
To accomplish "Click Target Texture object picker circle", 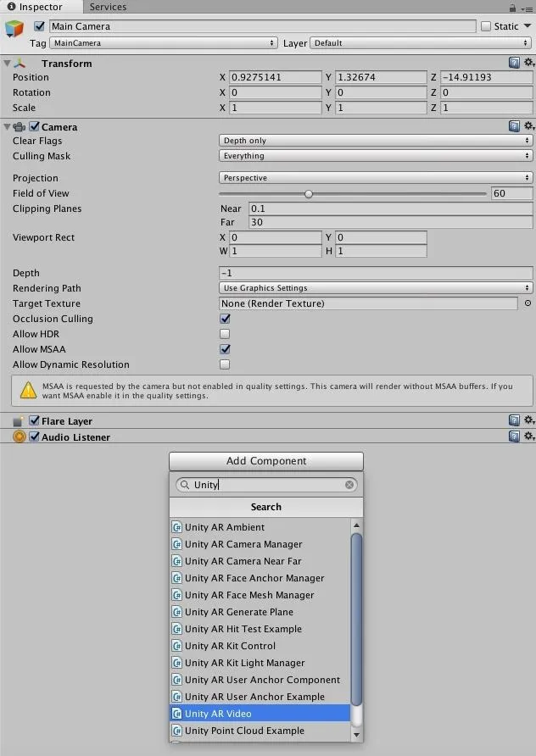I will pos(528,303).
